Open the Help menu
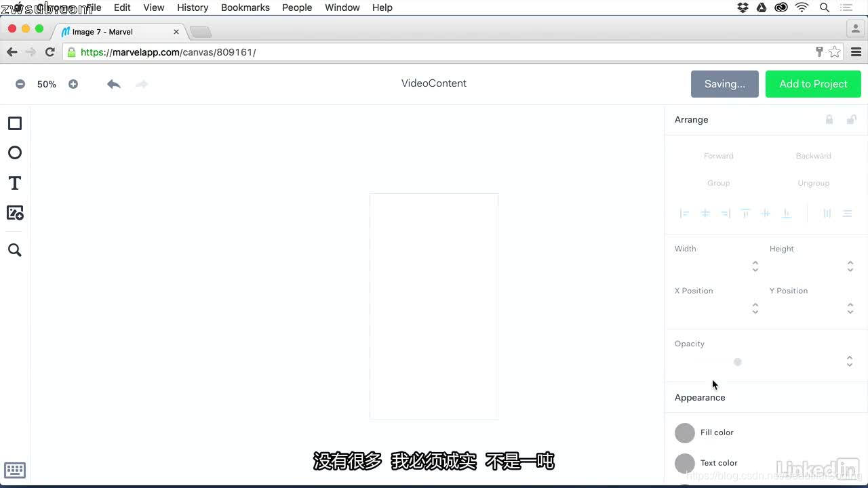This screenshot has width=868, height=488. tap(382, 7)
